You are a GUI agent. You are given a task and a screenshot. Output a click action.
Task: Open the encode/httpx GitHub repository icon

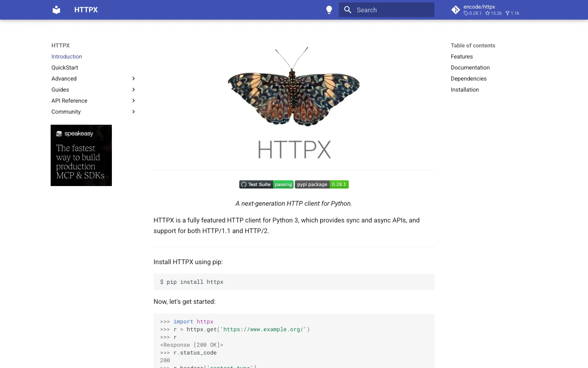[456, 10]
